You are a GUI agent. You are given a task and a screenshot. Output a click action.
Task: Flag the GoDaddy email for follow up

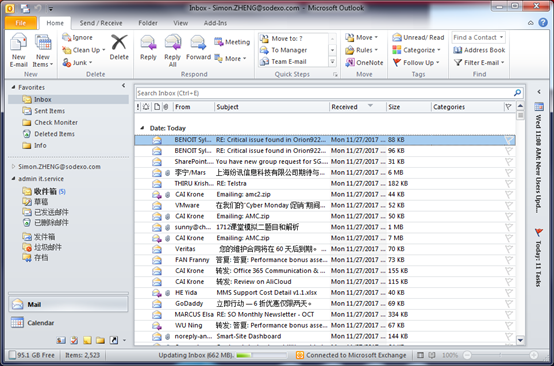pos(508,304)
